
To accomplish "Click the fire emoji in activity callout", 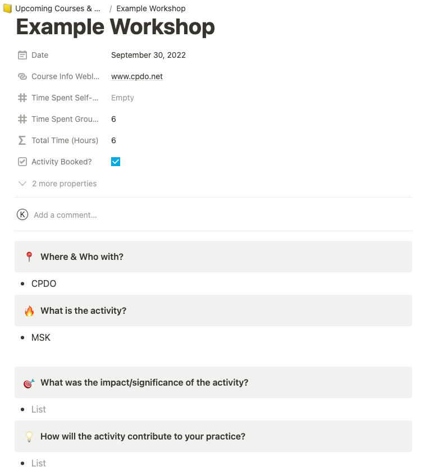I will click(29, 310).
